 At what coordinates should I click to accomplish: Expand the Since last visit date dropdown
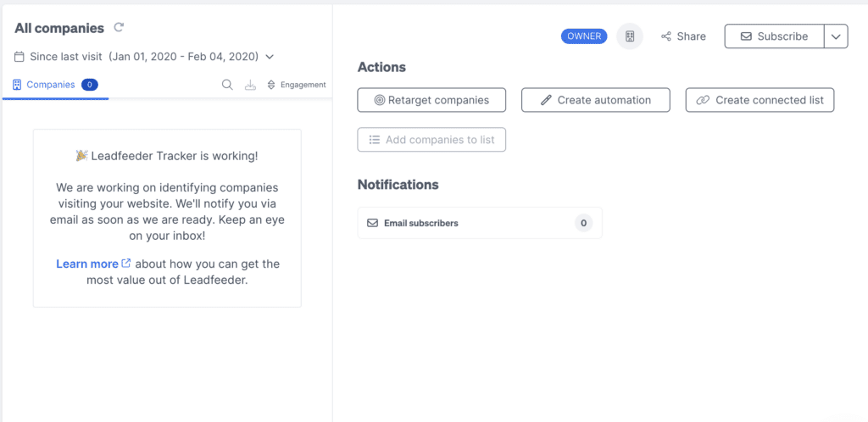click(x=270, y=57)
